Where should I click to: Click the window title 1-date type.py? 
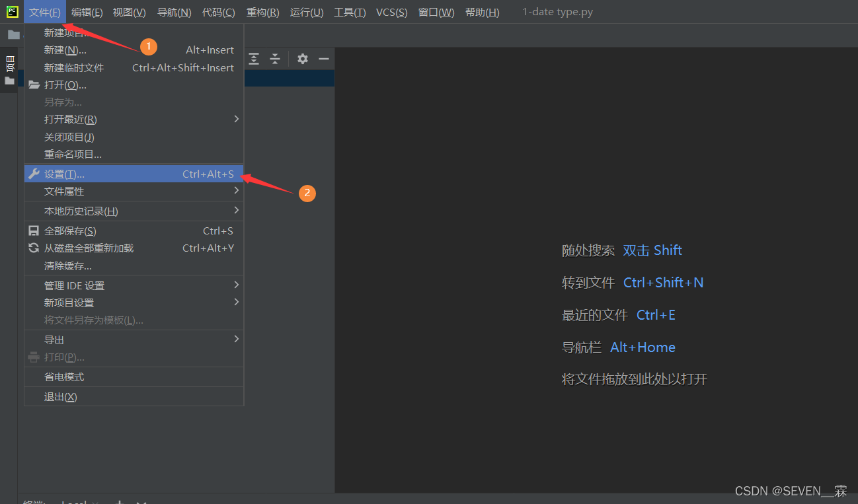point(557,12)
